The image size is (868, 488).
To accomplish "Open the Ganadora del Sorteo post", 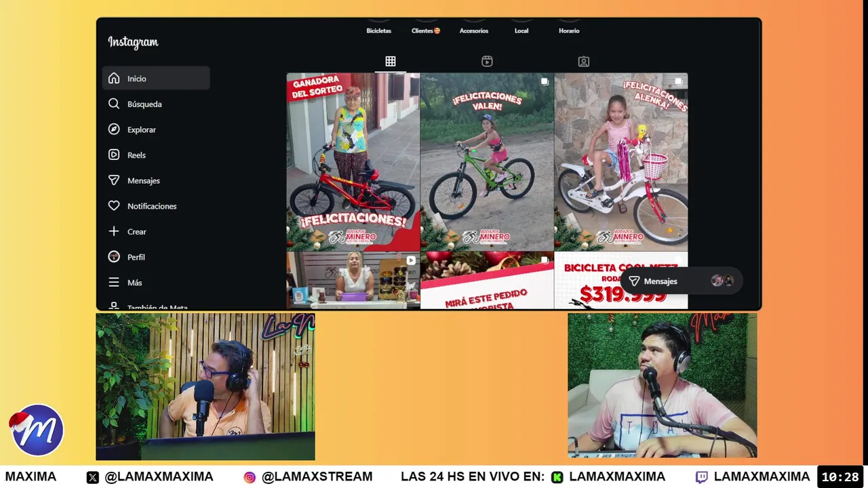I will pos(353,162).
